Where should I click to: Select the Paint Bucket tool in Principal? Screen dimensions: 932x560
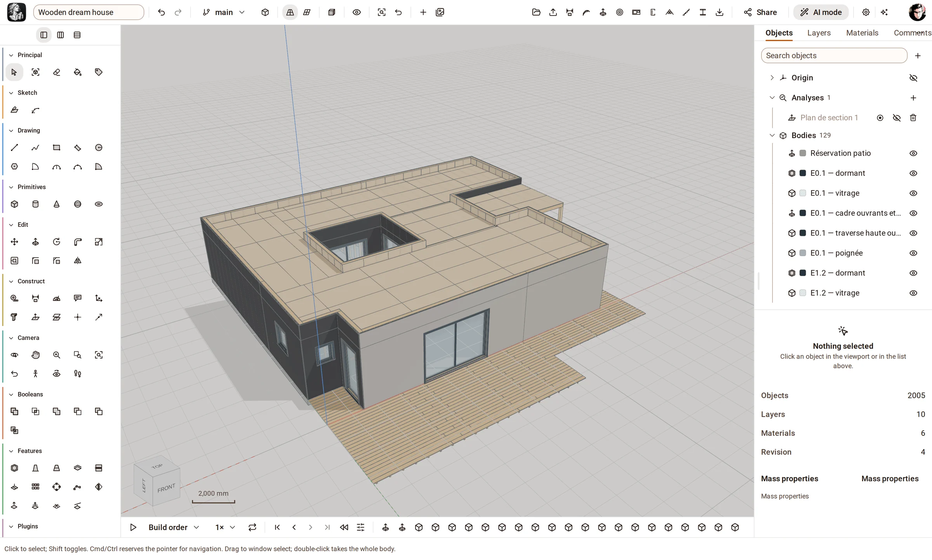click(78, 72)
